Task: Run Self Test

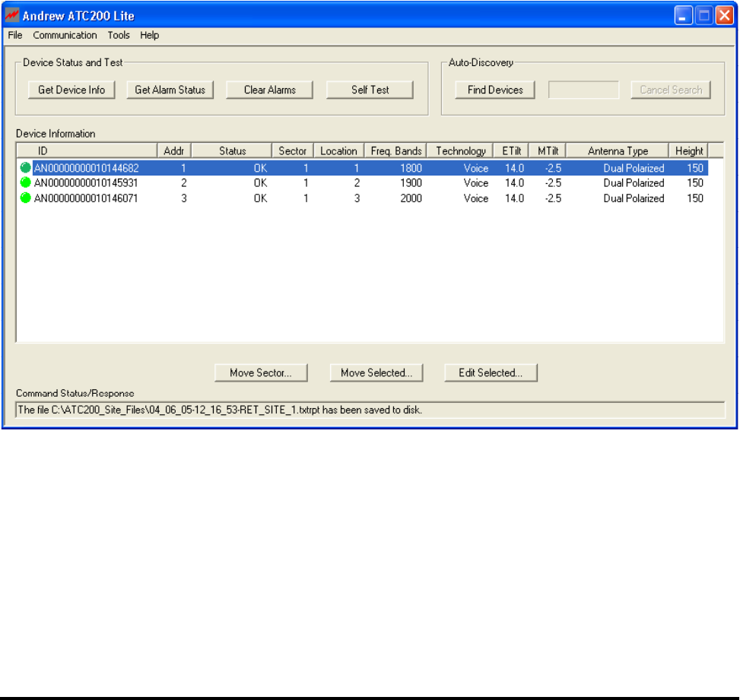Action: click(370, 90)
